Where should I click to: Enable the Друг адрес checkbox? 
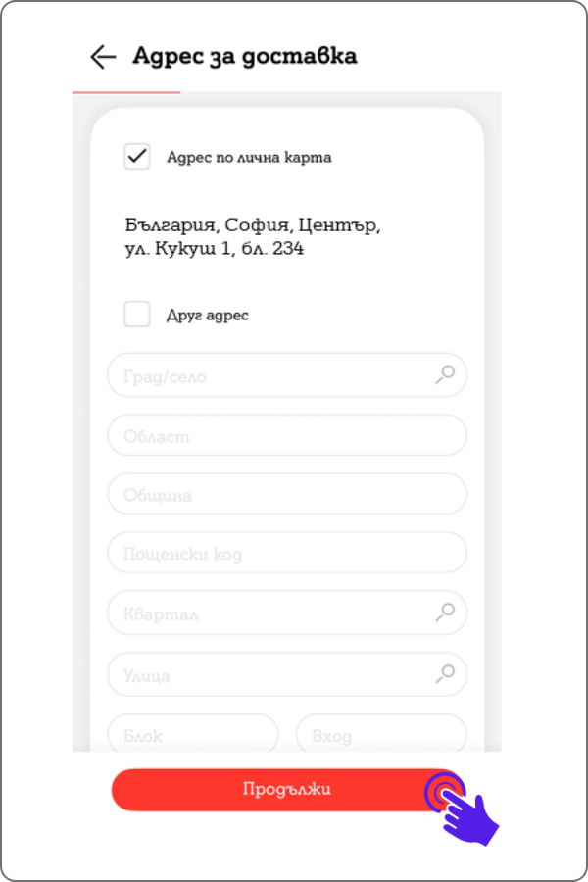[x=137, y=315]
